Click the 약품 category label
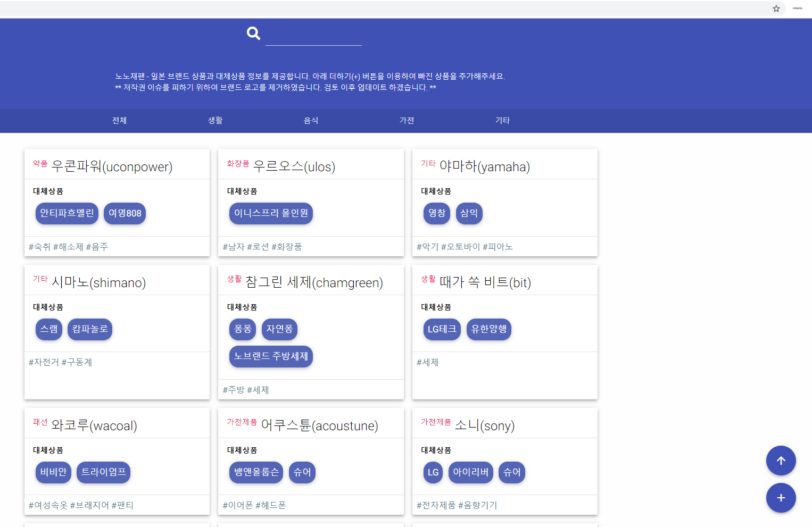The width and height of the screenshot is (812, 527). click(40, 163)
